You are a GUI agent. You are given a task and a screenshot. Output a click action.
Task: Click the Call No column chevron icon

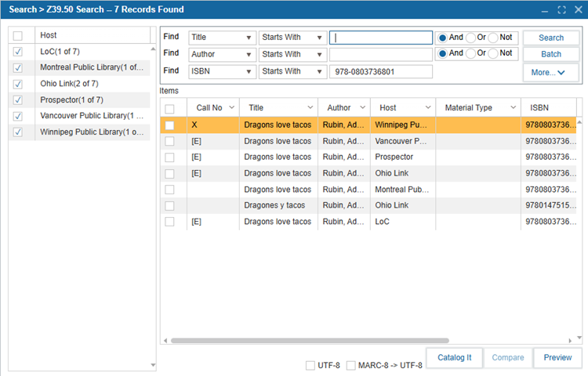[231, 108]
